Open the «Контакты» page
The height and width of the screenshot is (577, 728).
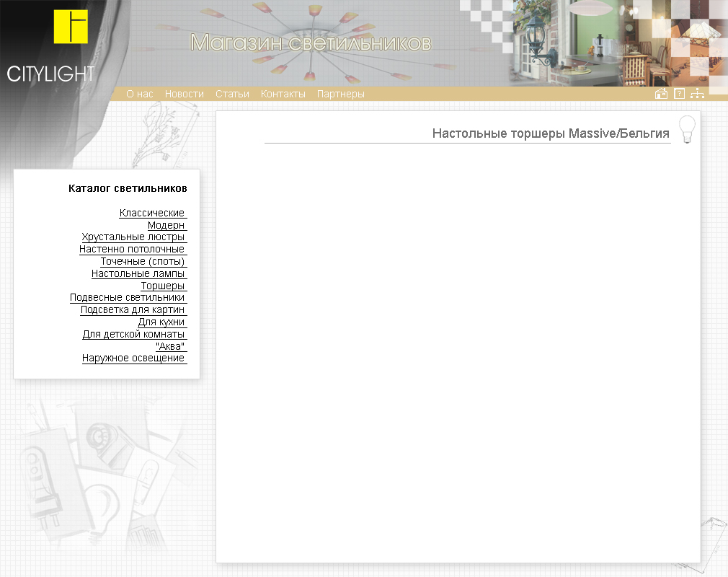[283, 94]
